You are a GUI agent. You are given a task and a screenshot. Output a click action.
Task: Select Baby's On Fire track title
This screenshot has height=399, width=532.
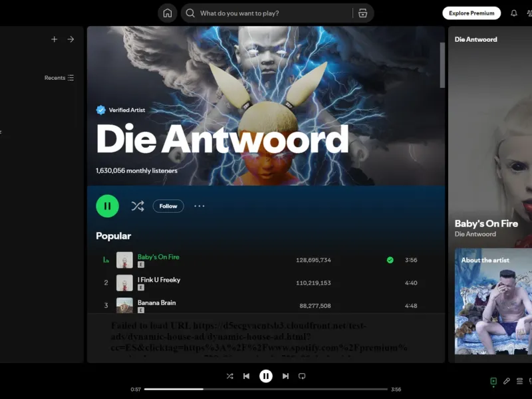pyautogui.click(x=158, y=257)
